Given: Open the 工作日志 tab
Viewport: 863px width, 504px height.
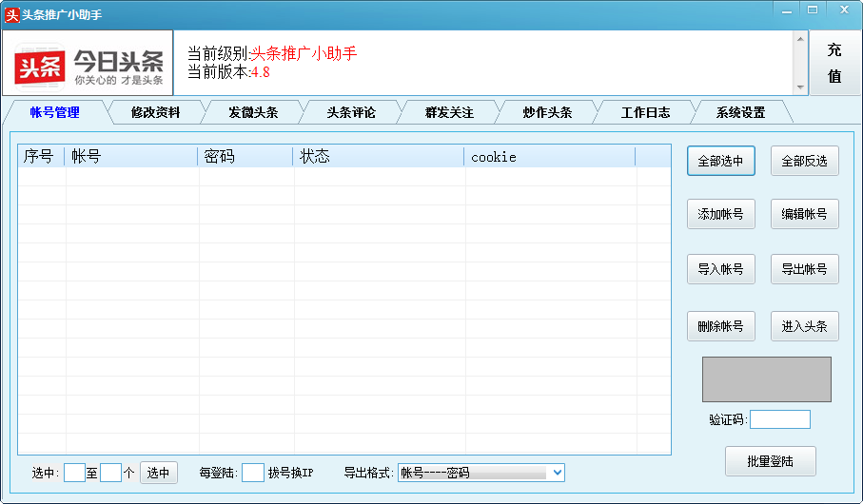Looking at the screenshot, I should [x=645, y=112].
